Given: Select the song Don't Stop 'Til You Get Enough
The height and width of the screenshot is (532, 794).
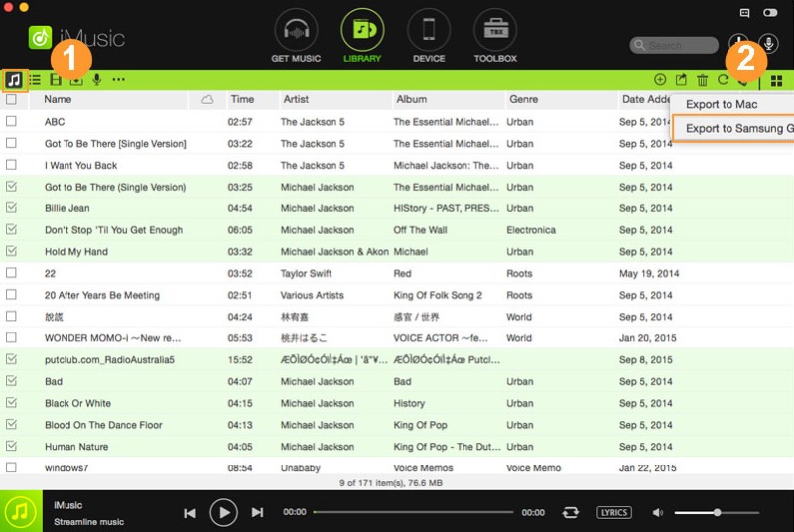Looking at the screenshot, I should [113, 230].
